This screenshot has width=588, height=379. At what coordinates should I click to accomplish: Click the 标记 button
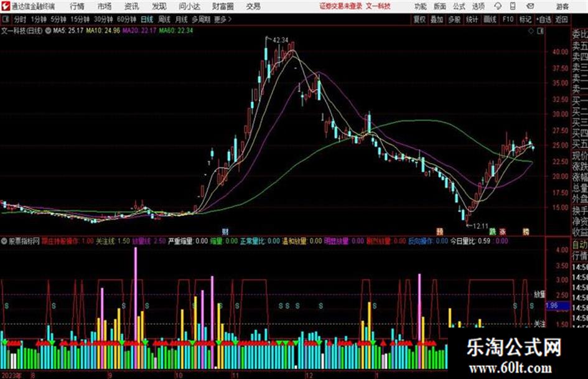(525, 19)
